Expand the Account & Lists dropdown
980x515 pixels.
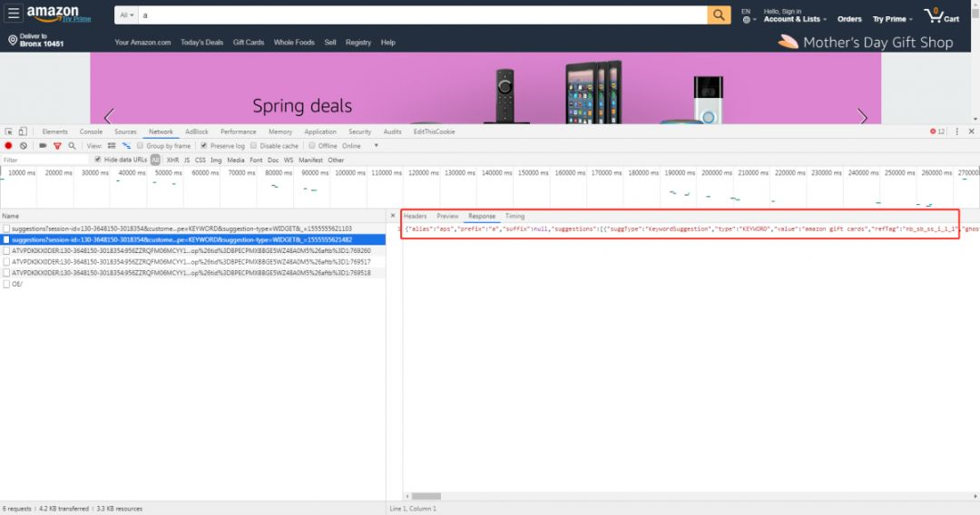click(x=795, y=19)
